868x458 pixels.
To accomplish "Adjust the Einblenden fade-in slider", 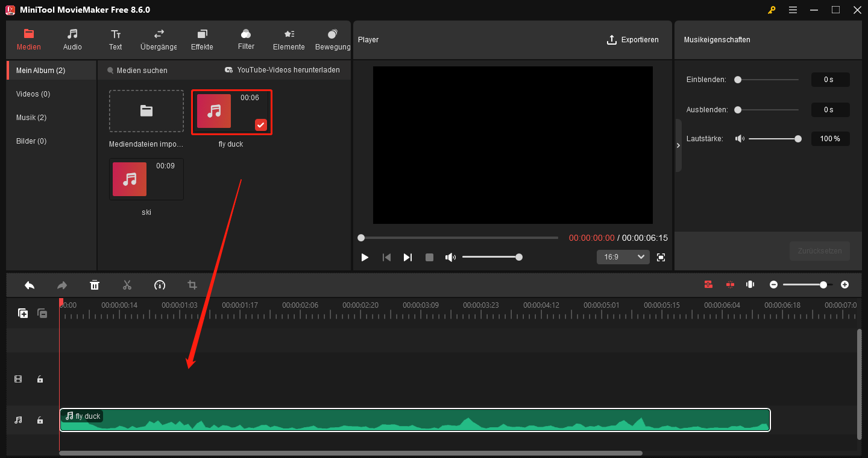I will [766, 79].
